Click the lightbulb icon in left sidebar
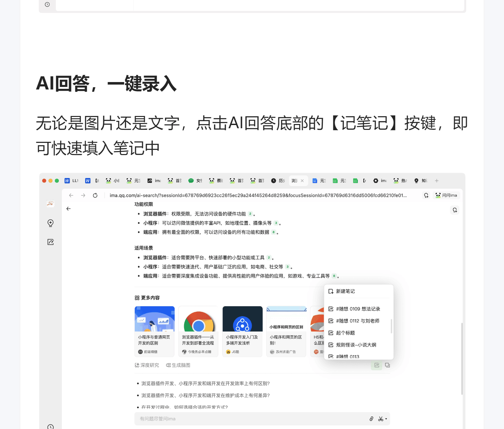504x429 pixels. click(x=50, y=223)
